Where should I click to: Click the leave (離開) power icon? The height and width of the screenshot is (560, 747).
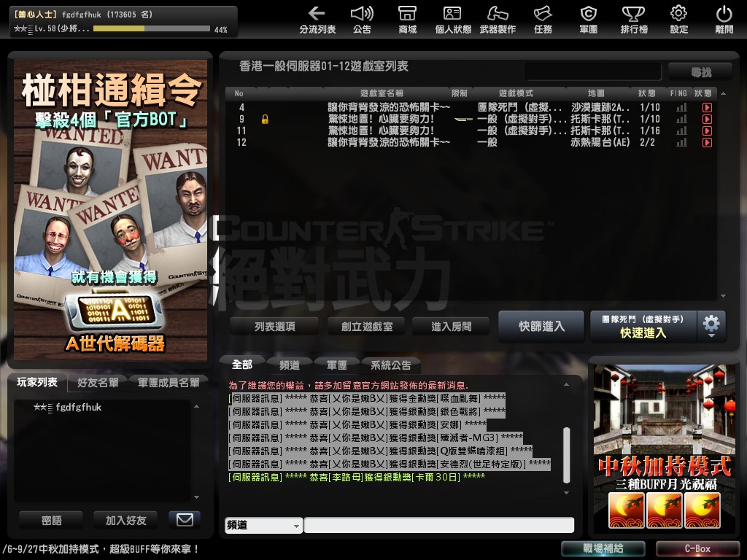pyautogui.click(x=724, y=20)
